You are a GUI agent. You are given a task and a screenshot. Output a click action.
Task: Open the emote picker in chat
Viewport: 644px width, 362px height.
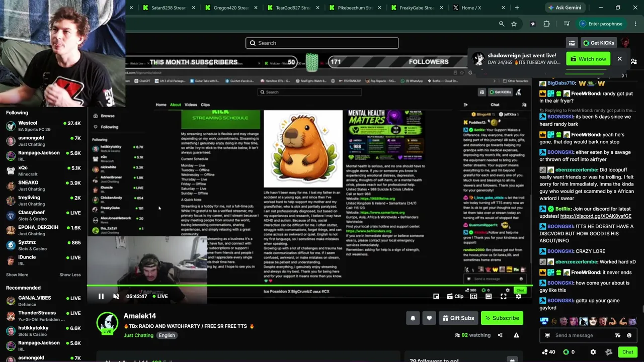click(x=629, y=335)
